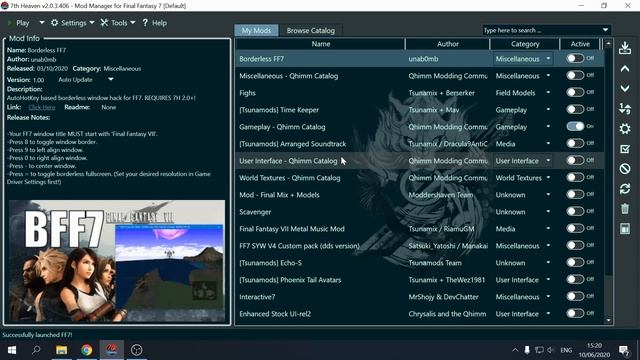Expand the Auto Update dropdown
The width and height of the screenshot is (640, 360).
click(x=111, y=80)
